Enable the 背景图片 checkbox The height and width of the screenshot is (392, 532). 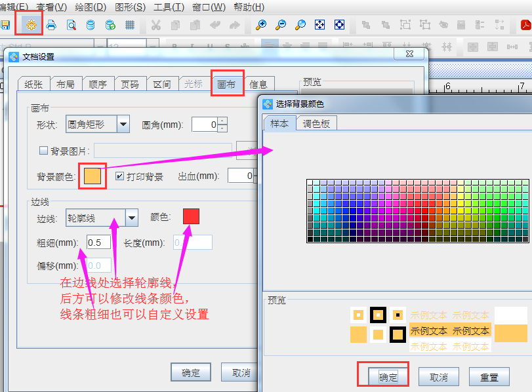click(44, 150)
